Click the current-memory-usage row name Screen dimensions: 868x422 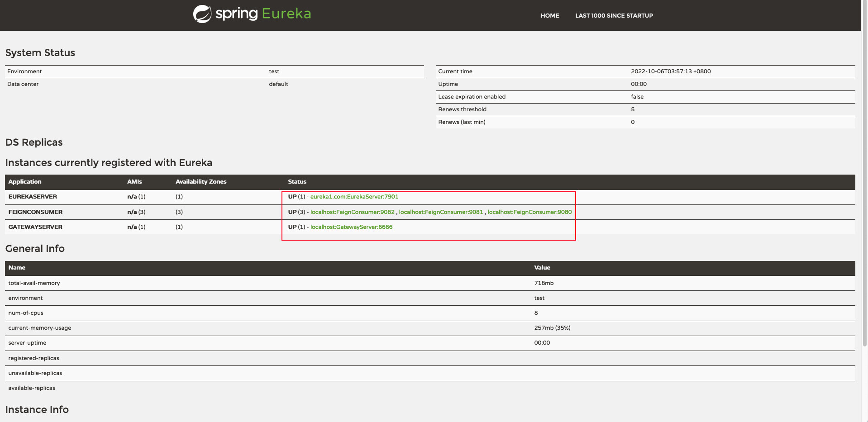pyautogui.click(x=40, y=328)
